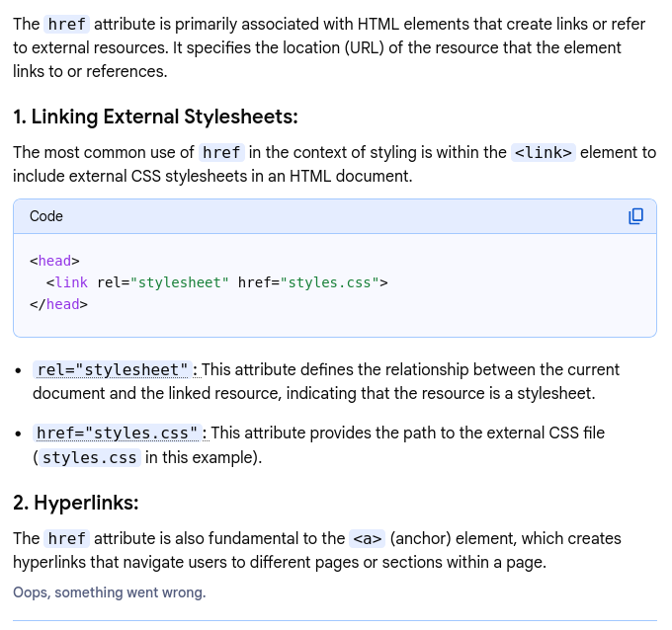Click the underlined rel="stylesheet" term in the bullet
Screen dimensions: 672x630
pos(112,370)
